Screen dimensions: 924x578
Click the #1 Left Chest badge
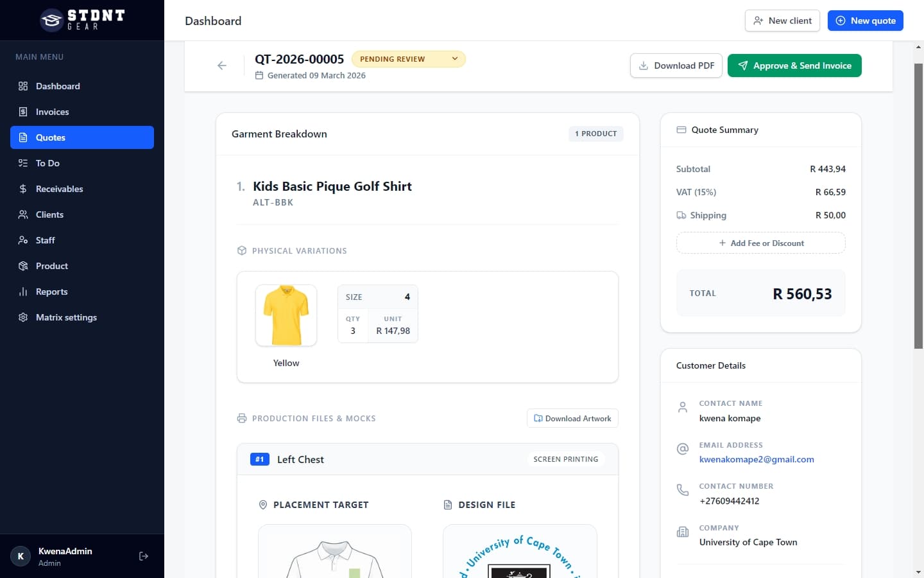click(259, 459)
